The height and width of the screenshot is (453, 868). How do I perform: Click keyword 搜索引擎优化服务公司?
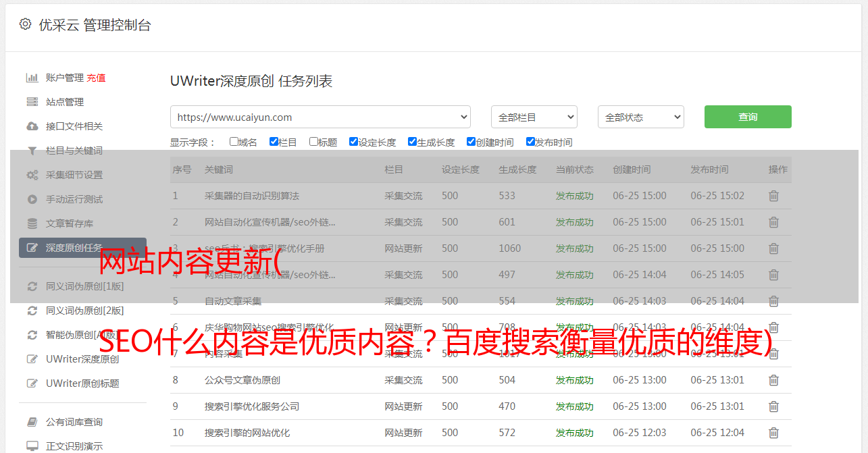point(252,406)
